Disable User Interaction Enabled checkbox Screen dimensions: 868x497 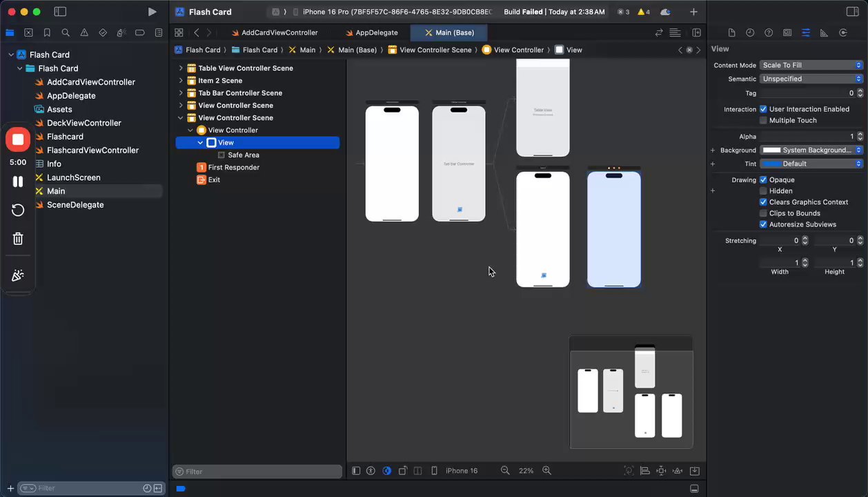763,109
